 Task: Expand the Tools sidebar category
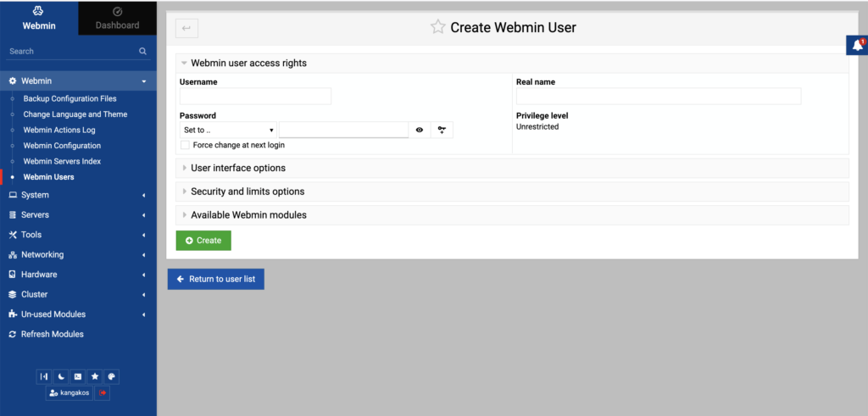[78, 235]
